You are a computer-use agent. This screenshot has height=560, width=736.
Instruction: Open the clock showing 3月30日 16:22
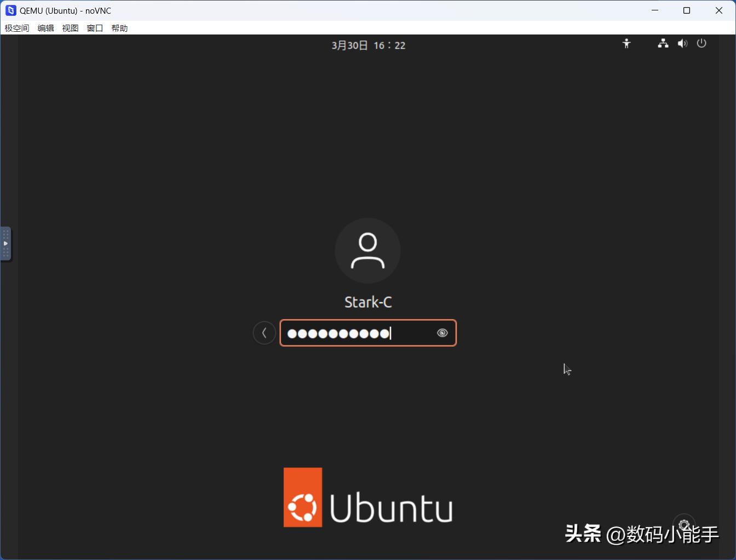[369, 45]
